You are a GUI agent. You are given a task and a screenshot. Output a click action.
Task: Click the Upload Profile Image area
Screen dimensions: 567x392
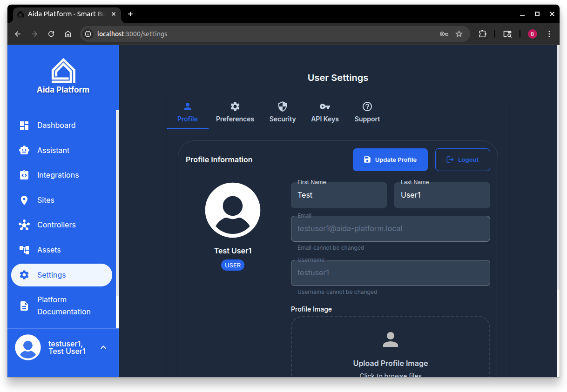point(390,351)
